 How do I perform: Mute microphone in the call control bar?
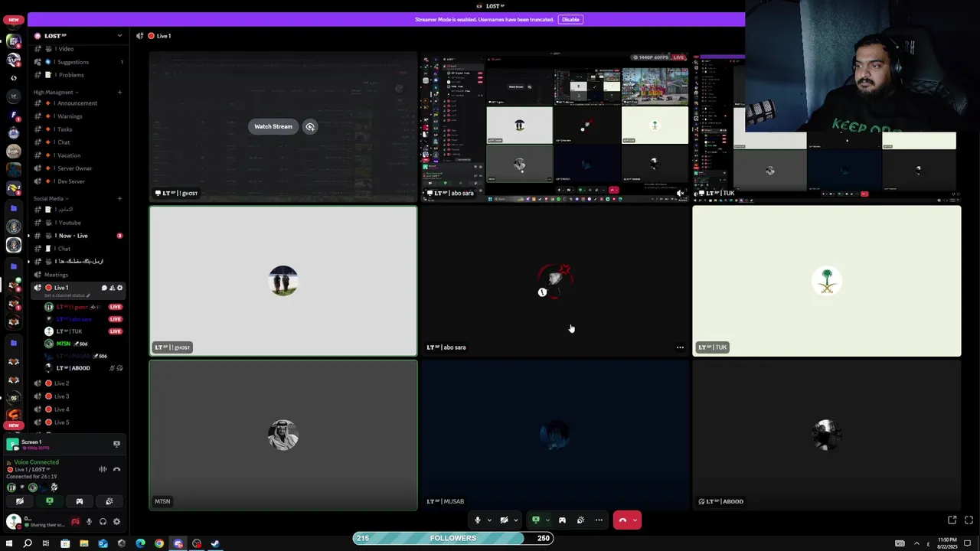pos(477,520)
